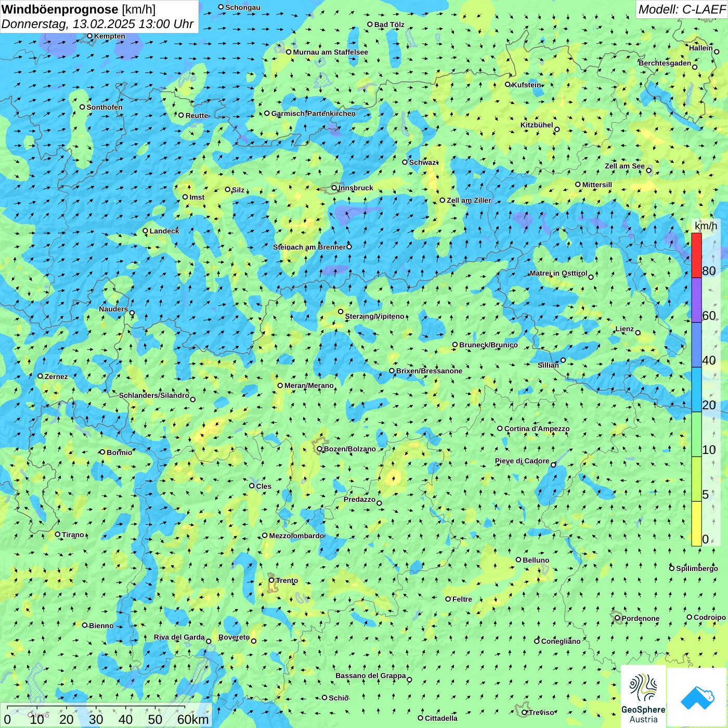728x728 pixels.
Task: Click the Kitzbühel city label
Action: 537,125
